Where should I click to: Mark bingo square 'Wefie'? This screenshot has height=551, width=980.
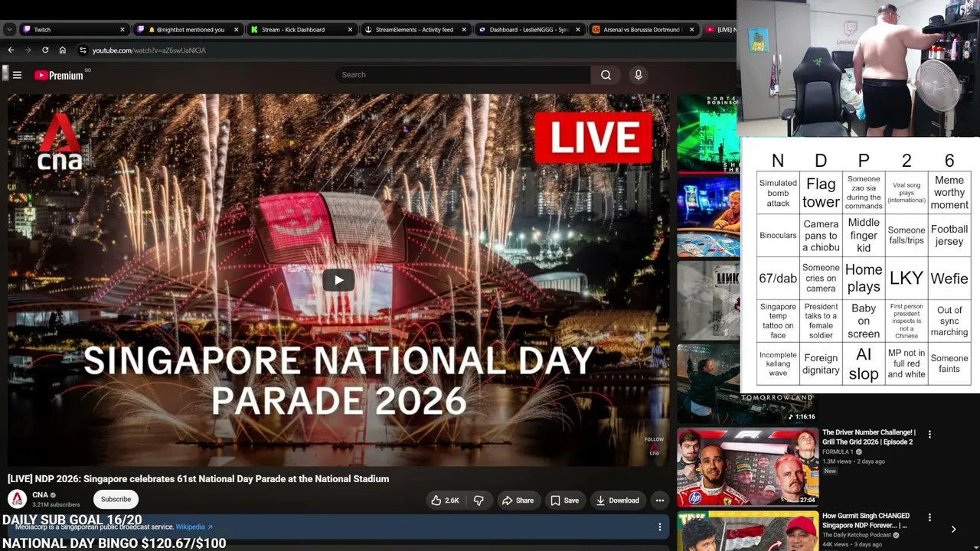(x=949, y=279)
